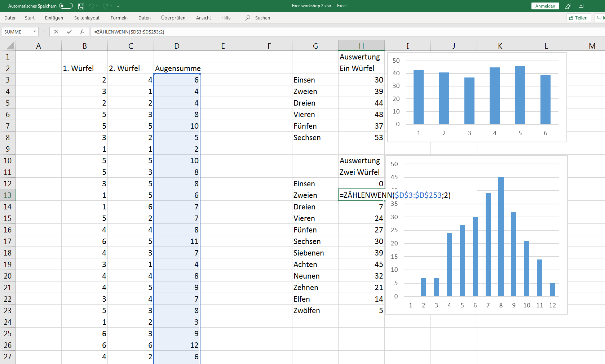Click the Suchen magnifier icon
605x364 pixels.
[248, 18]
